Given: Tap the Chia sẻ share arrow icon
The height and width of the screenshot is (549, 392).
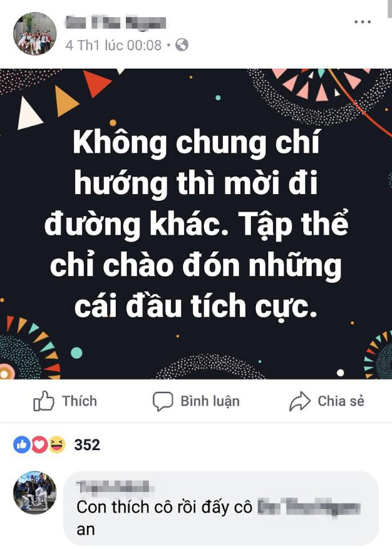Looking at the screenshot, I should (299, 401).
